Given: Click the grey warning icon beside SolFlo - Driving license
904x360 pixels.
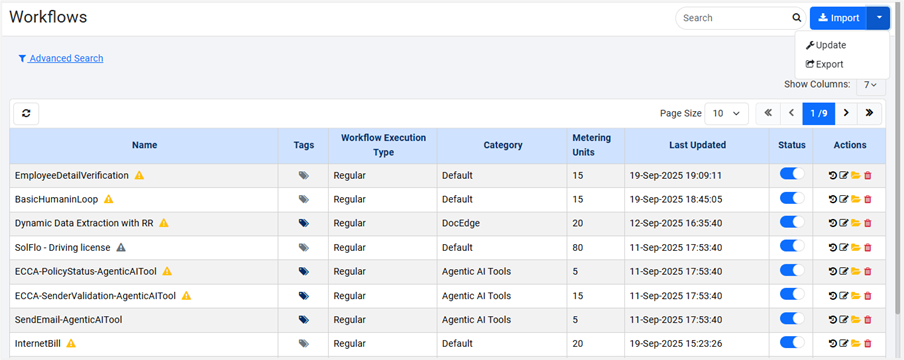Looking at the screenshot, I should (120, 248).
